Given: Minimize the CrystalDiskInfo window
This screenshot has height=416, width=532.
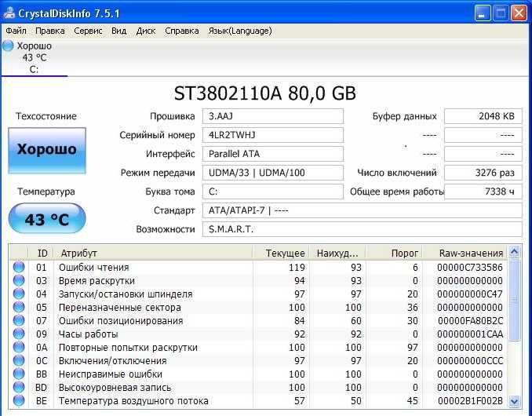Looking at the screenshot, I should pos(483,13).
